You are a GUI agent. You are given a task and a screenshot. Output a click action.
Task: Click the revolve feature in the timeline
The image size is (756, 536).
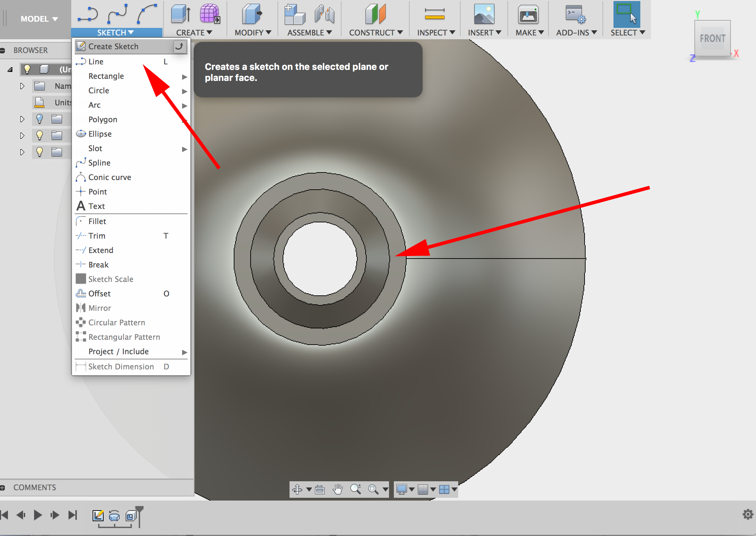click(114, 516)
